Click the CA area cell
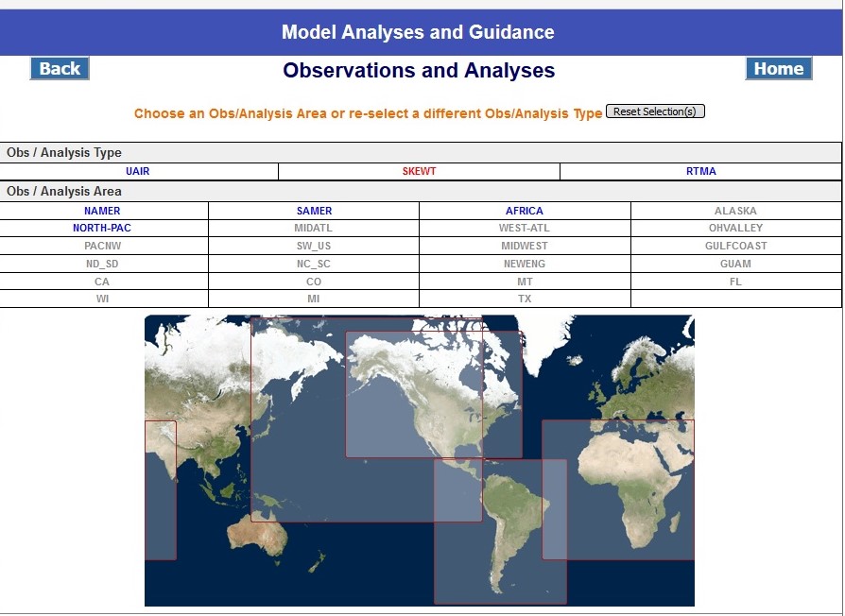845x616 pixels. coord(102,282)
